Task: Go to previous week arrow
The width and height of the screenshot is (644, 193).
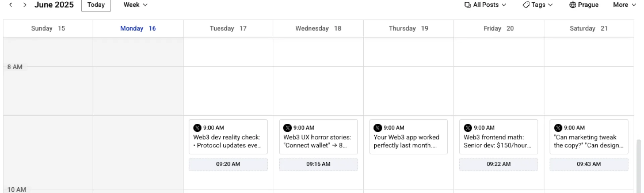Action: [x=11, y=5]
